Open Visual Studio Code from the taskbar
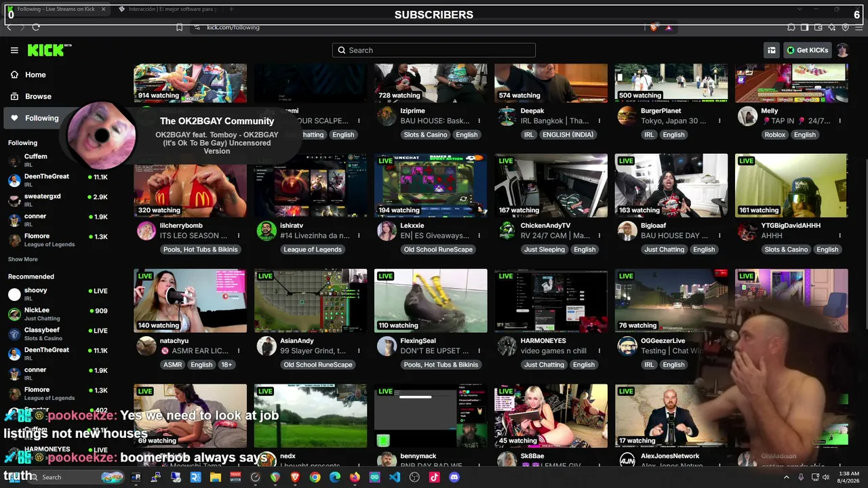 coord(395,477)
